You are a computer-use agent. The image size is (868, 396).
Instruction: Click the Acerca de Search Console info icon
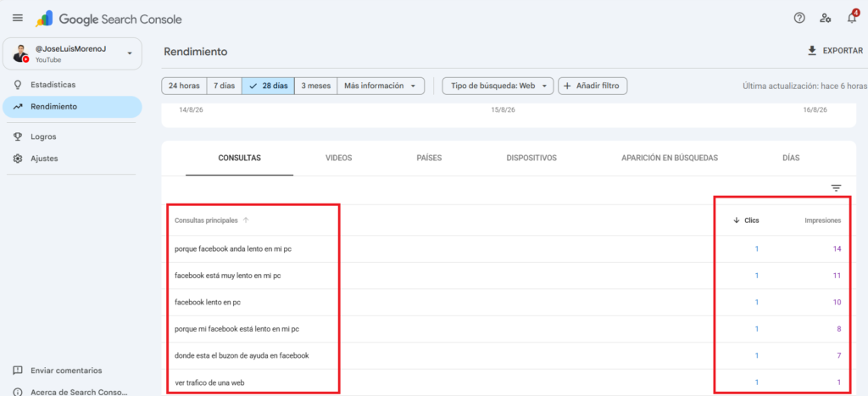coord(18,392)
